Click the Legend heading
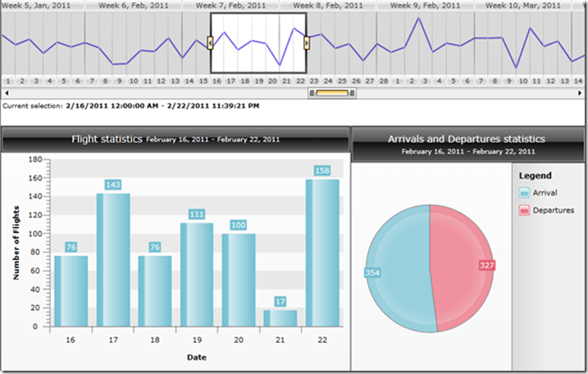 coord(536,176)
